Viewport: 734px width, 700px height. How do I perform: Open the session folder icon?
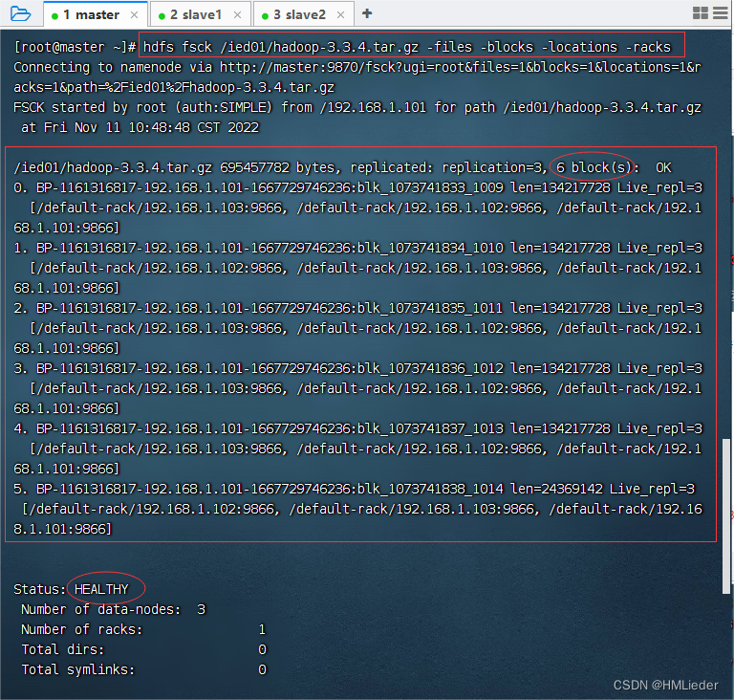click(x=20, y=14)
